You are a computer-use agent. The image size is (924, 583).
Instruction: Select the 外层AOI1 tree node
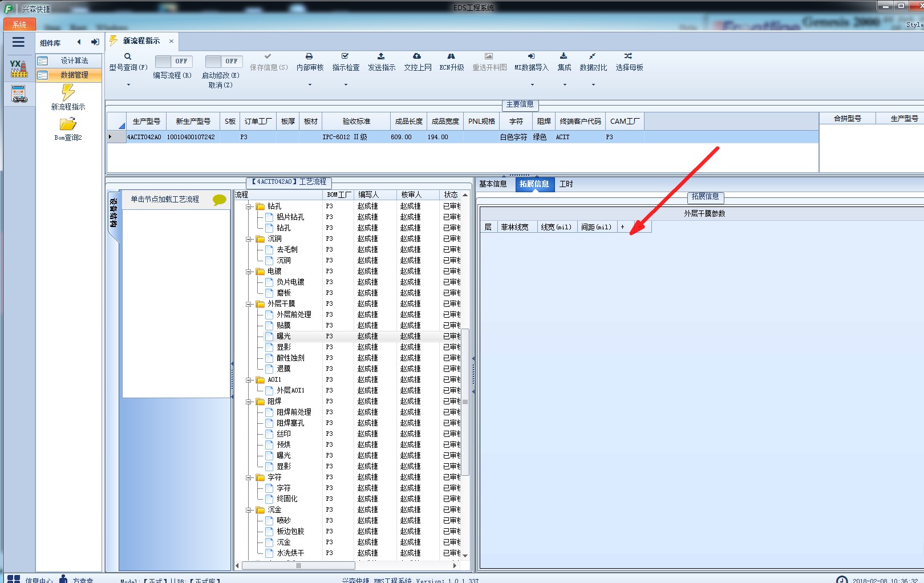pos(290,391)
